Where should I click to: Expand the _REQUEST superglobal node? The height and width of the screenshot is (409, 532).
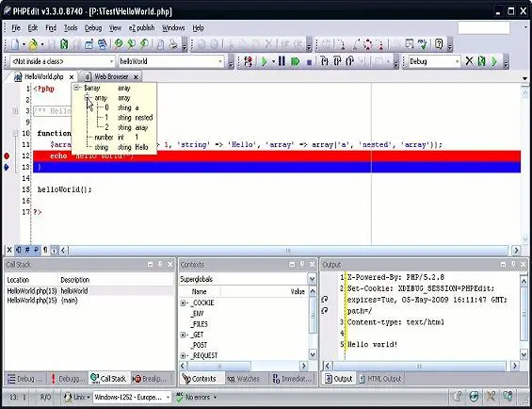[x=184, y=355]
